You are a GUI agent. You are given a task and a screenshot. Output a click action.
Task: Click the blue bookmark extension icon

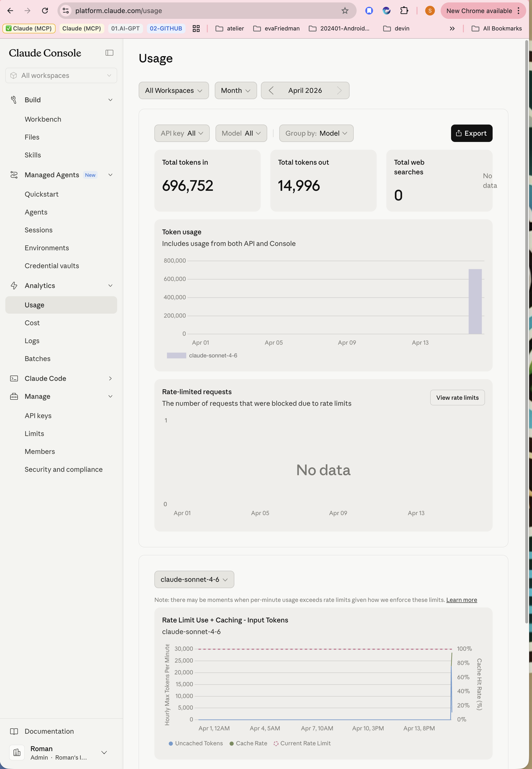pyautogui.click(x=369, y=11)
